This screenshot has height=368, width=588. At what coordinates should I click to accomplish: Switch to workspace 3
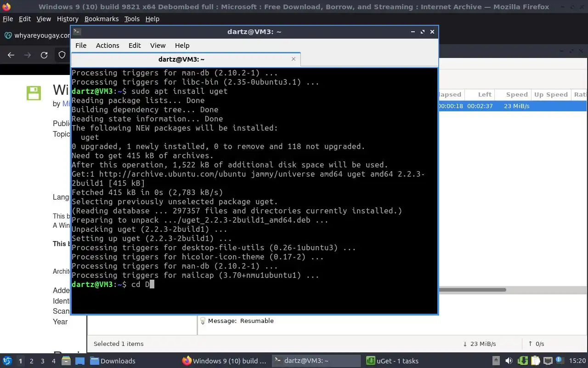(x=43, y=361)
